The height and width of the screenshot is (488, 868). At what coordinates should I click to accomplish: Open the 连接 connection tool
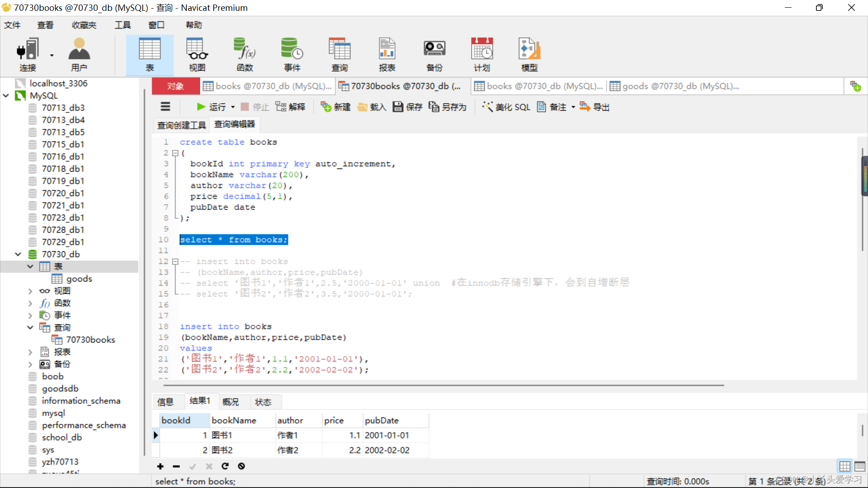(28, 55)
